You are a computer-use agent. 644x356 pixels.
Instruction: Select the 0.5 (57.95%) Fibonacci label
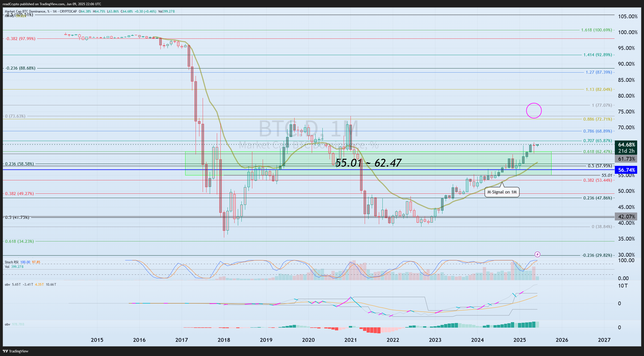(x=600, y=166)
